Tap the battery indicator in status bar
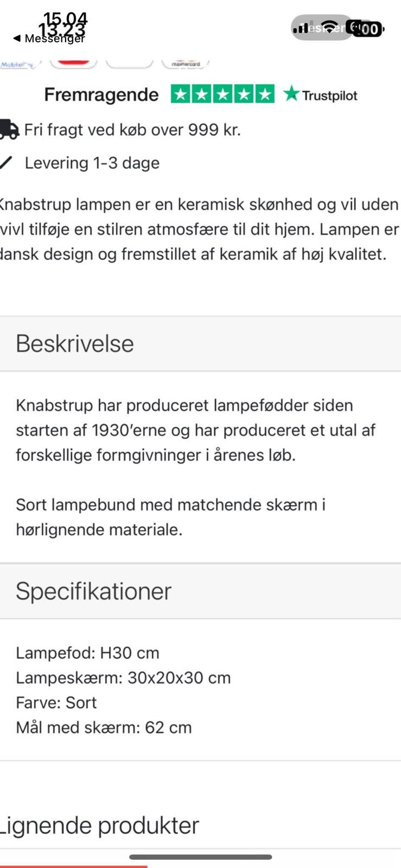The image size is (401, 868). [x=368, y=28]
